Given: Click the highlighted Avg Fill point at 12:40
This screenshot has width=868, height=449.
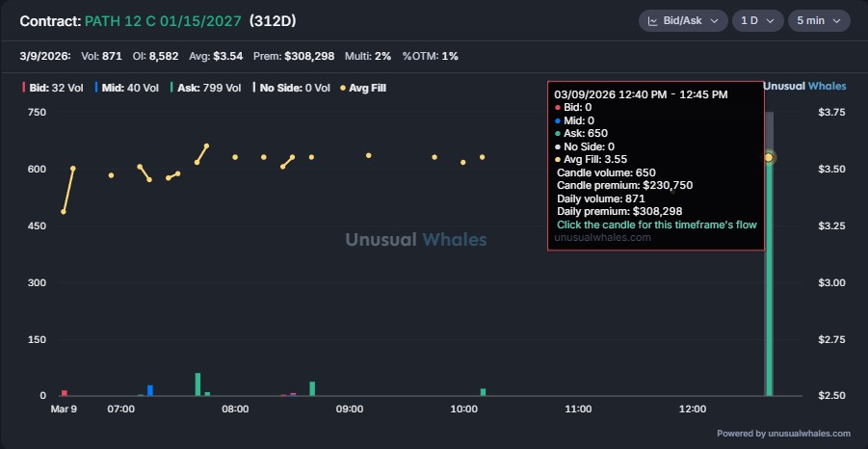Looking at the screenshot, I should [x=769, y=157].
